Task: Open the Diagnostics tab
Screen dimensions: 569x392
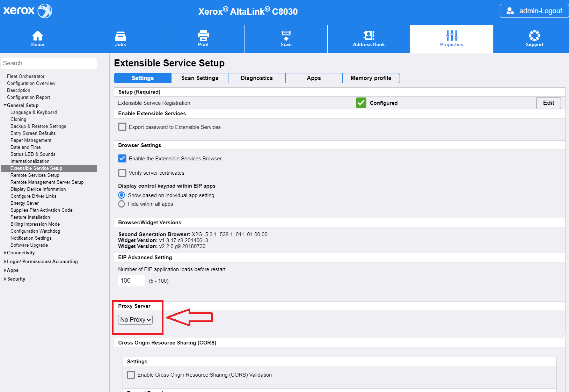Action: coord(257,78)
